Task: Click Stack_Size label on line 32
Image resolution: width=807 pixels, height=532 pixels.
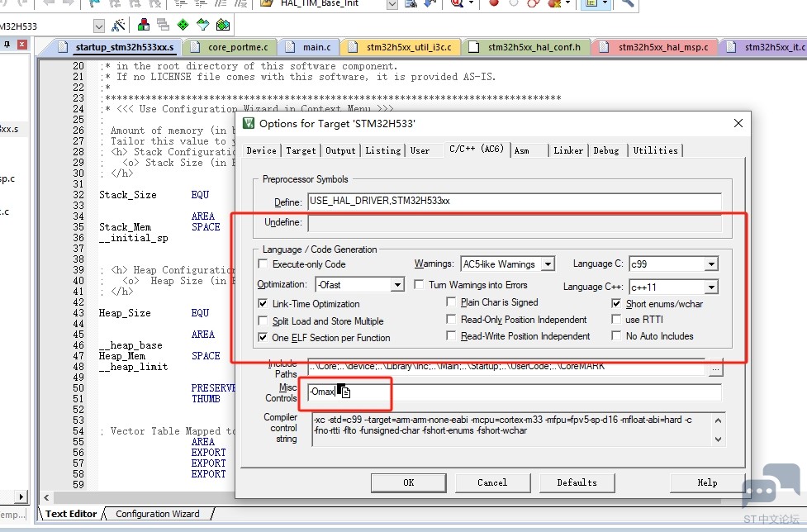Action: (x=128, y=195)
